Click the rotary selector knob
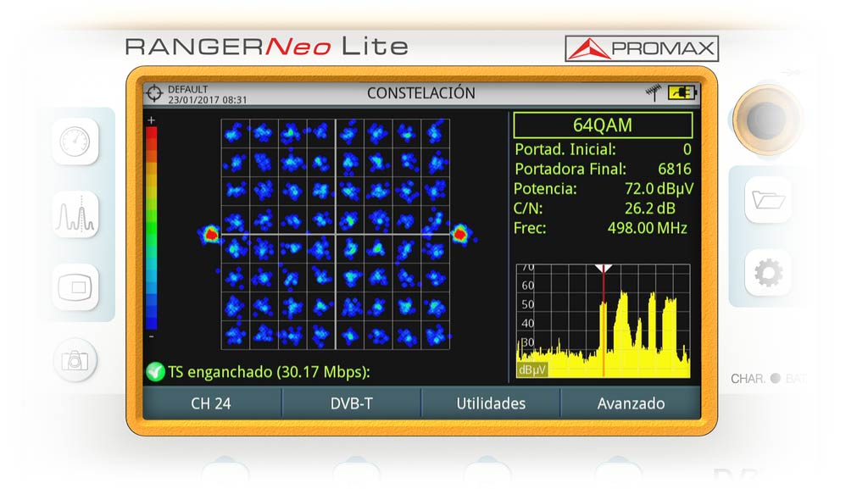This screenshot has height=489, width=868. click(x=766, y=119)
